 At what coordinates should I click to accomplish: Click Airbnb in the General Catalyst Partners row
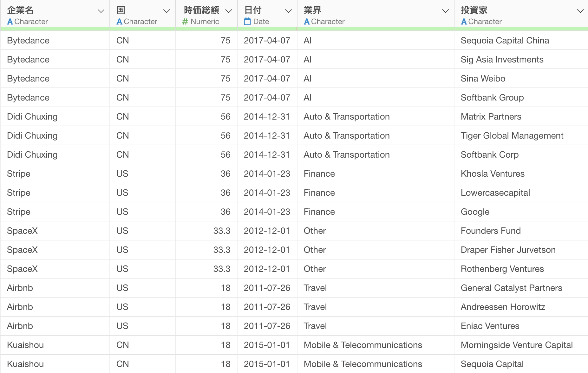click(x=20, y=288)
